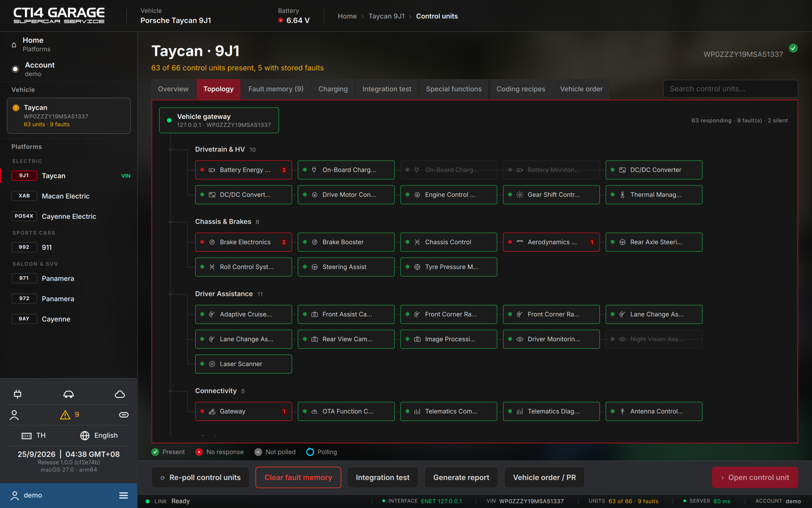Select the Vehicle gateway node
This screenshot has width=812, height=508.
pos(219,120)
